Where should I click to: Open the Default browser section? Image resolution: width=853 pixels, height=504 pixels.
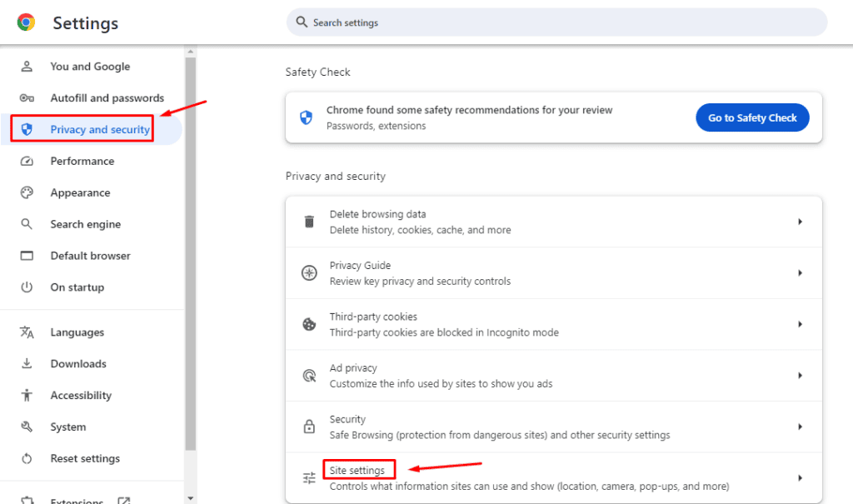(x=92, y=256)
